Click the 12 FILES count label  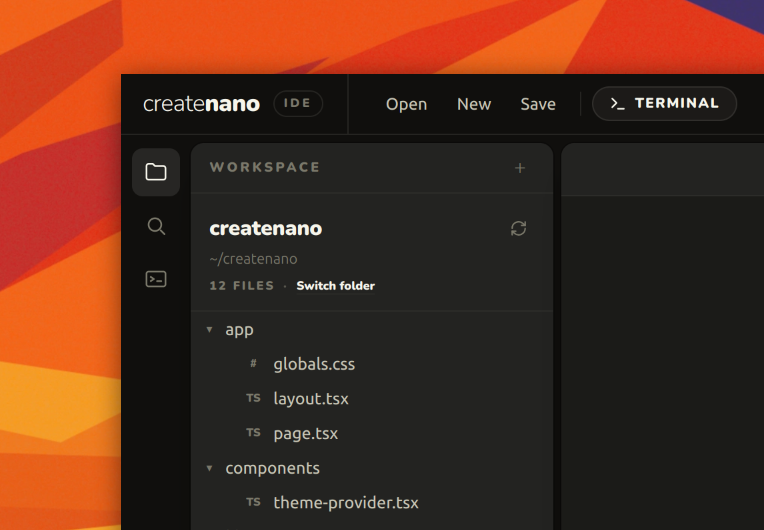coord(242,286)
